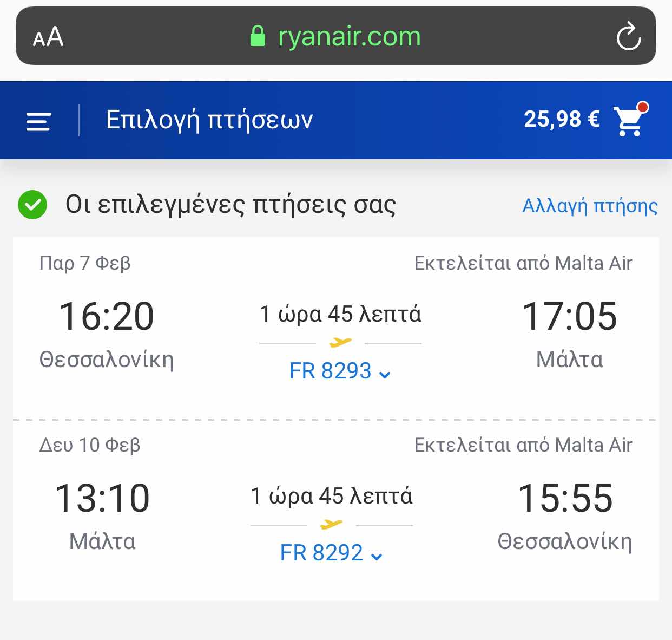The image size is (672, 640).
Task: Tap the green lock security icon
Action: (x=258, y=36)
